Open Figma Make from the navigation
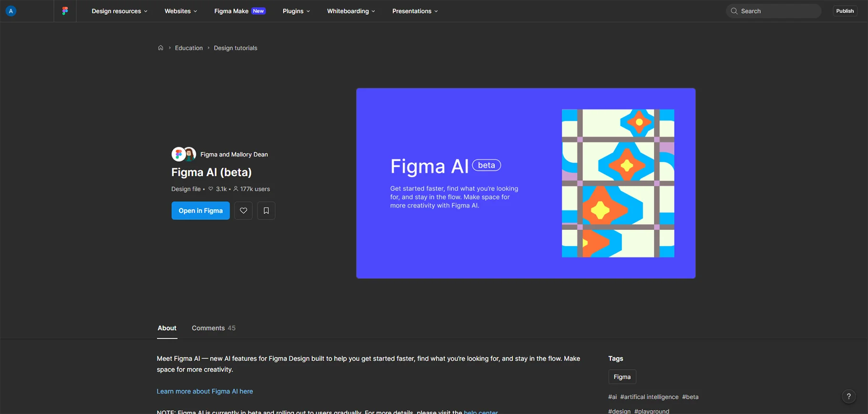868x414 pixels. click(x=240, y=11)
